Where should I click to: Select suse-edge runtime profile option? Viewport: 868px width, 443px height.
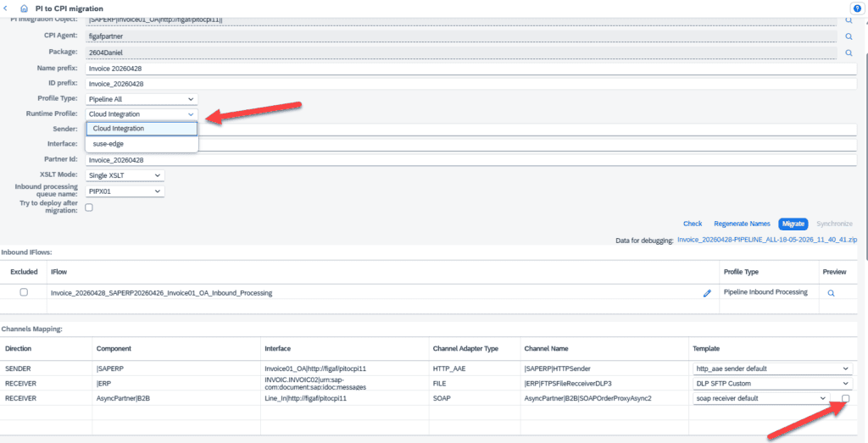pos(142,144)
